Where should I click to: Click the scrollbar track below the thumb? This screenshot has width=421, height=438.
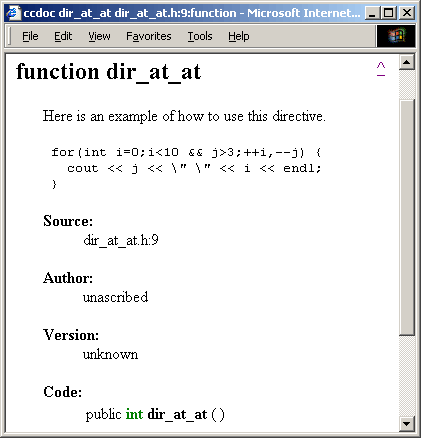407,376
